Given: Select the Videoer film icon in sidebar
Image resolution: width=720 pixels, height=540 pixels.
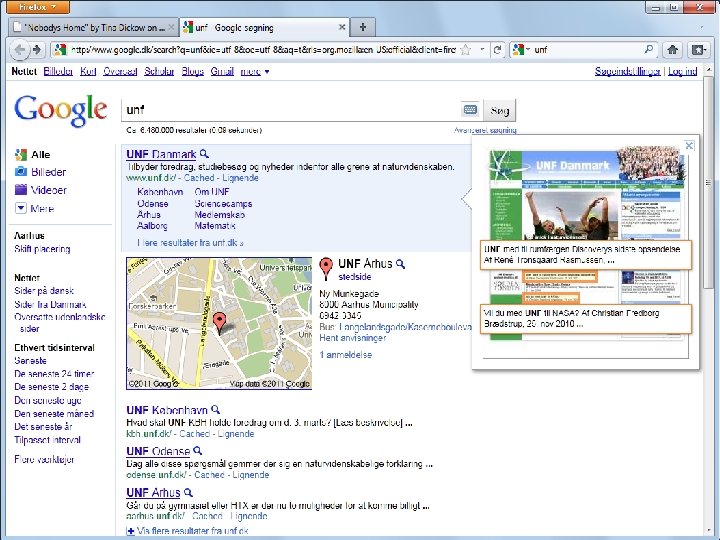Looking at the screenshot, I should pos(21,190).
